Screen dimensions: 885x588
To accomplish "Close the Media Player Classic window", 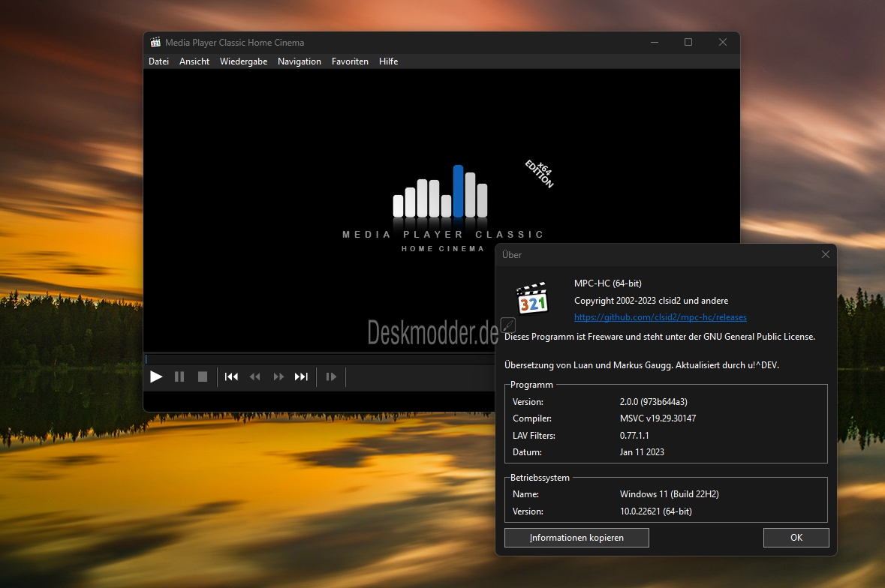I will click(x=722, y=42).
